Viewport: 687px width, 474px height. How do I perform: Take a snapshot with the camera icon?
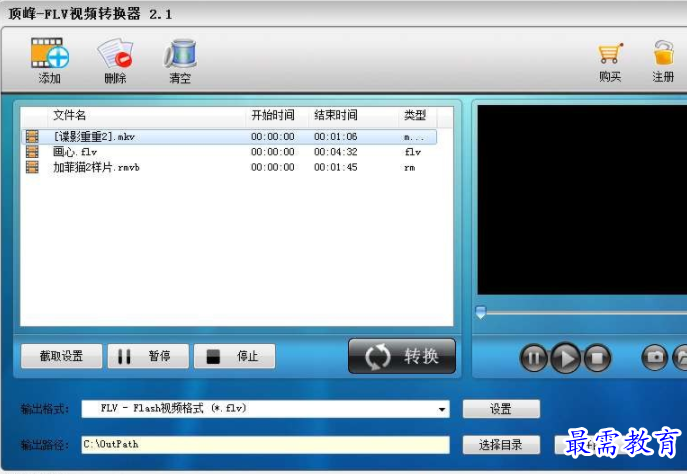point(655,356)
